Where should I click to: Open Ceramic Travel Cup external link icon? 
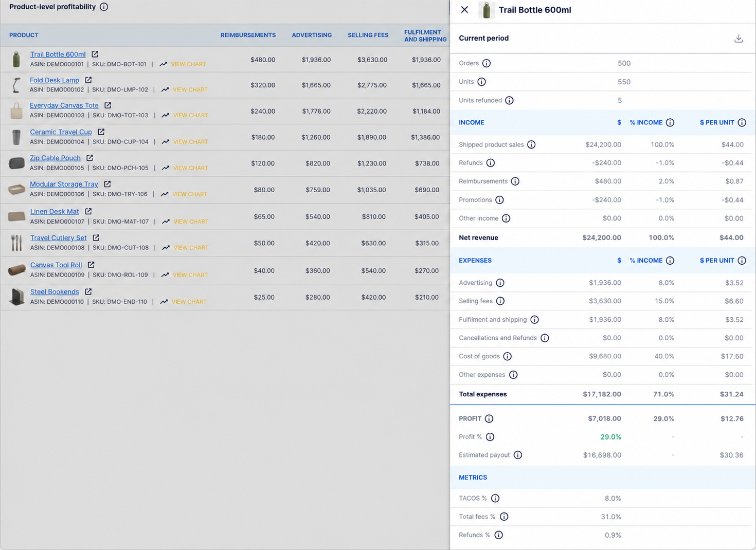click(x=101, y=132)
